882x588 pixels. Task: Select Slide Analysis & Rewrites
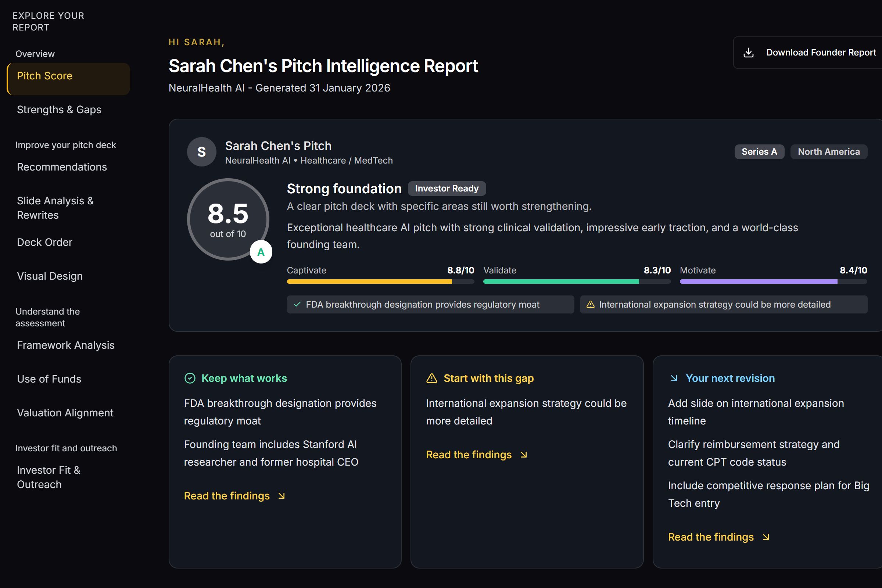point(55,208)
